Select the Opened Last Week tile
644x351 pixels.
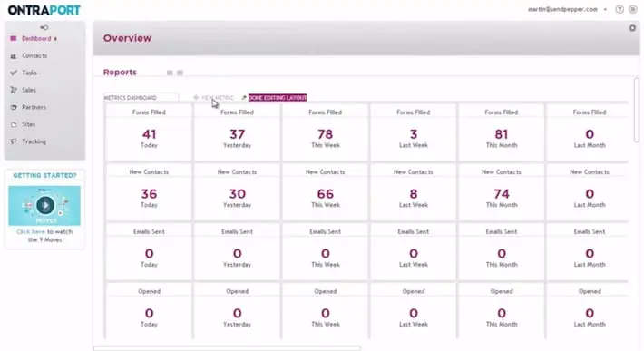click(414, 311)
